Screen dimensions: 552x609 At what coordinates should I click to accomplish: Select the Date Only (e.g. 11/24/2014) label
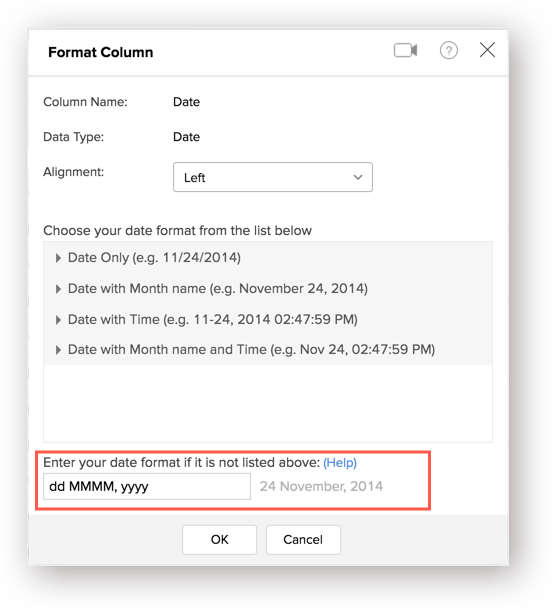point(154,258)
